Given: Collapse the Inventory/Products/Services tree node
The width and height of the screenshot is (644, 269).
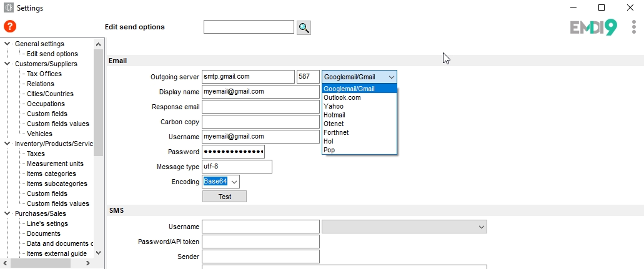Looking at the screenshot, I should point(7,144).
